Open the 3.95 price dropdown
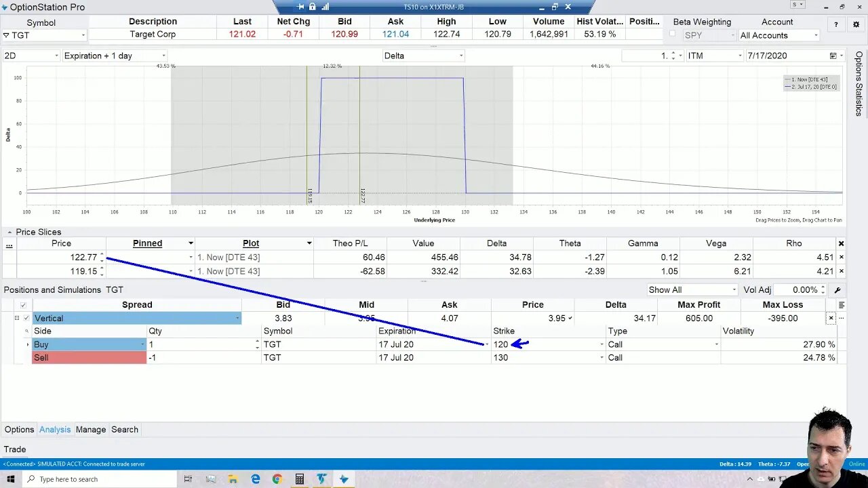The height and width of the screenshot is (488, 868). click(x=570, y=318)
